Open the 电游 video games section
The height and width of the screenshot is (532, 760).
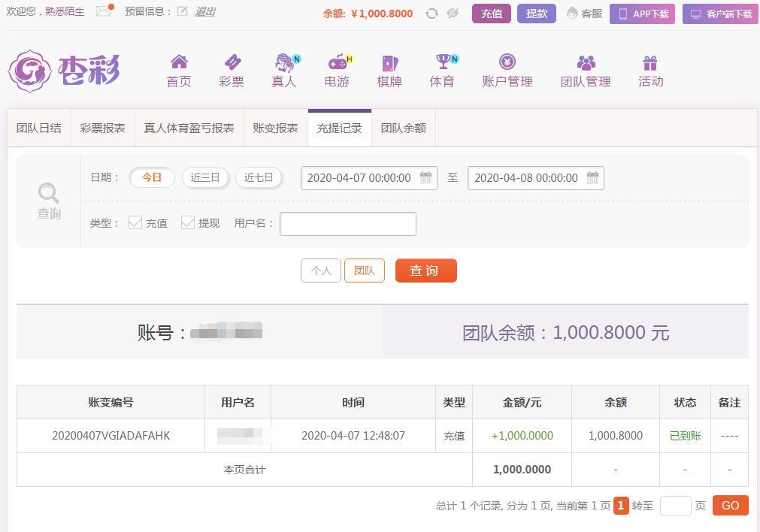[338, 71]
